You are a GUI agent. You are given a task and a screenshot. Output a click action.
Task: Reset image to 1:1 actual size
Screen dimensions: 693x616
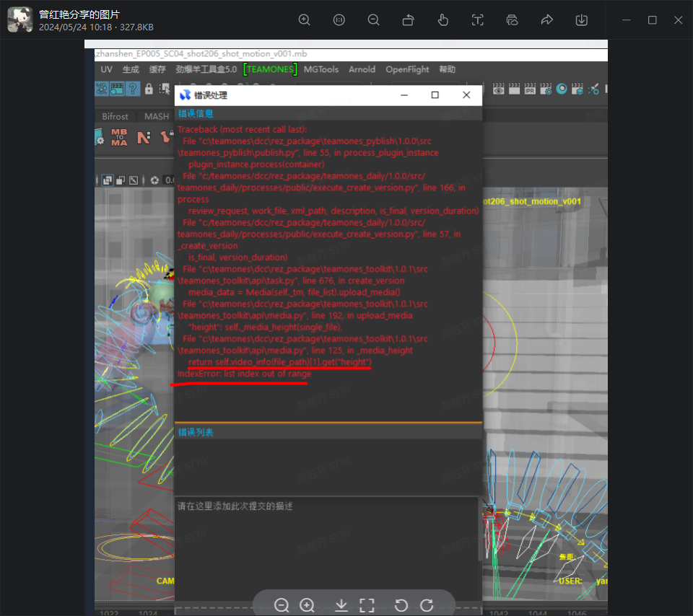(339, 20)
